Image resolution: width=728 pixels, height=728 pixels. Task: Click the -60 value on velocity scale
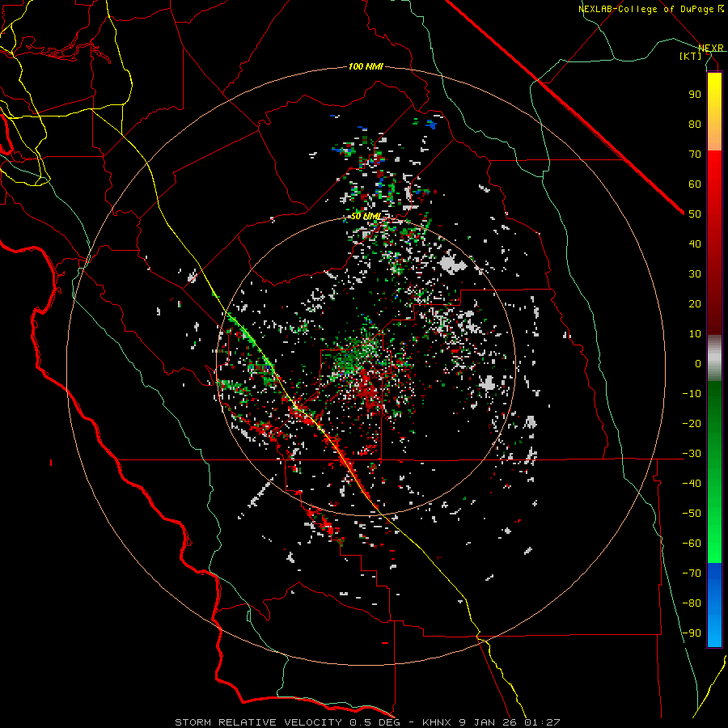tap(692, 544)
